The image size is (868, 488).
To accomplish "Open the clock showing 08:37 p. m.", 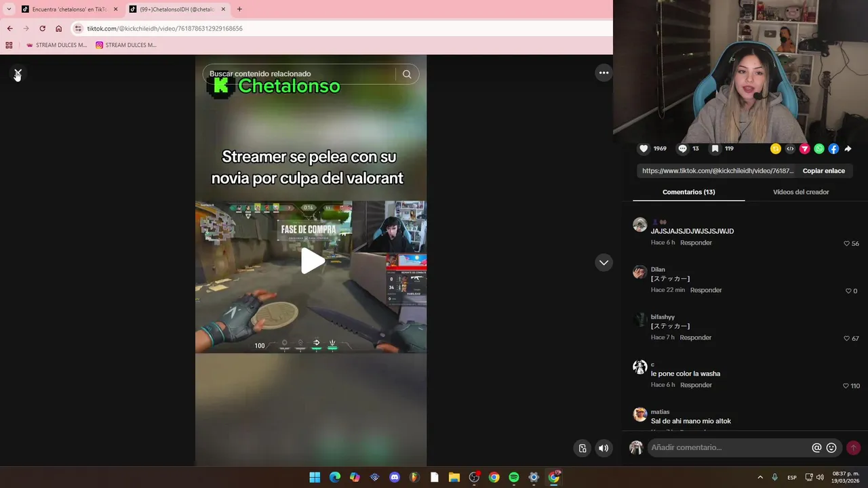I will (847, 477).
